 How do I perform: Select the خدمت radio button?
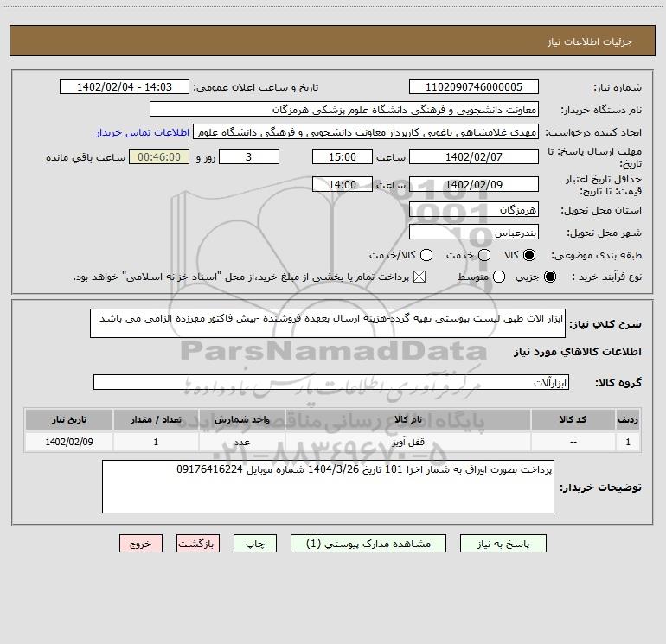pyautogui.click(x=484, y=255)
